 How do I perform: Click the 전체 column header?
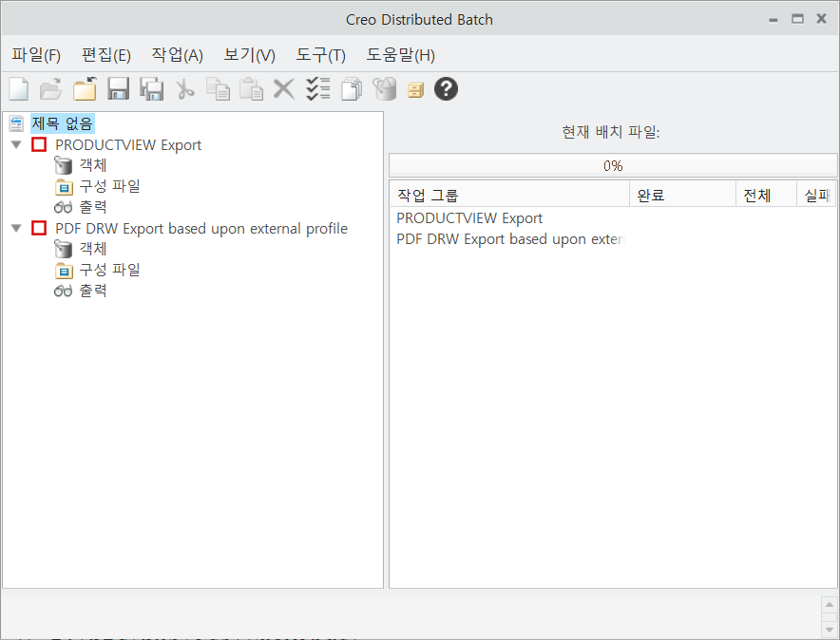(767, 195)
